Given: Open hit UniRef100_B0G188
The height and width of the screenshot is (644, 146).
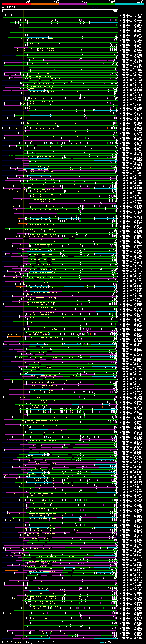Looking at the screenshot, I should (x=131, y=636).
